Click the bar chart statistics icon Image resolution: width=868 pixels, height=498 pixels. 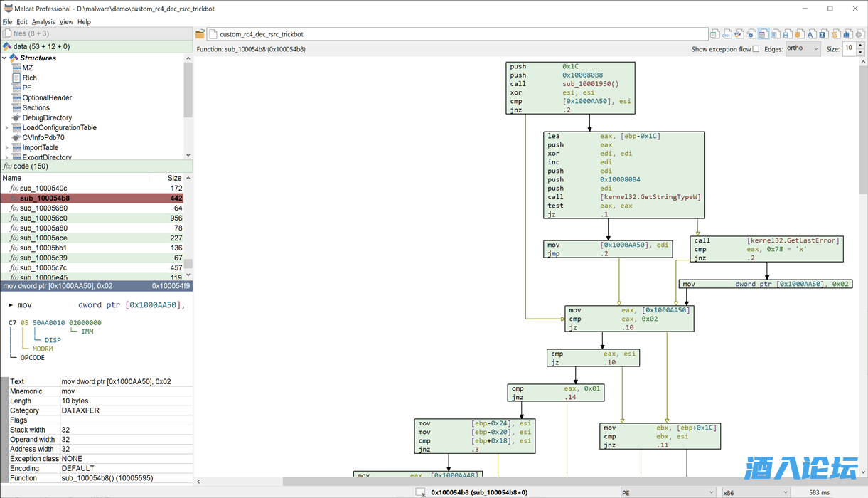[847, 34]
